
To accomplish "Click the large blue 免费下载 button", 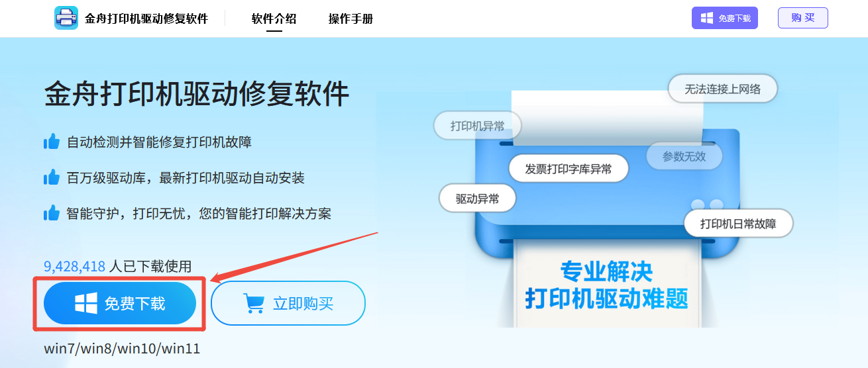I will point(120,303).
